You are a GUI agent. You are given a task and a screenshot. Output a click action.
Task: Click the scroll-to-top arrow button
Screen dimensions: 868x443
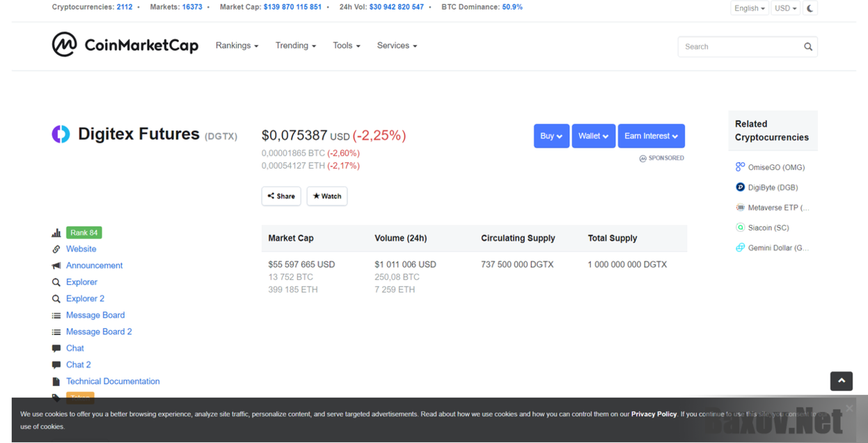point(842,381)
